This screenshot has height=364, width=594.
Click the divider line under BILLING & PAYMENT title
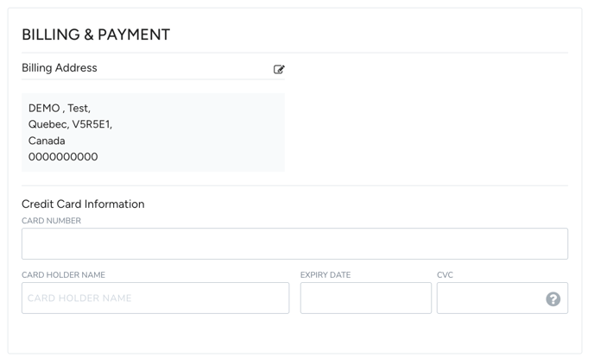coord(294,53)
